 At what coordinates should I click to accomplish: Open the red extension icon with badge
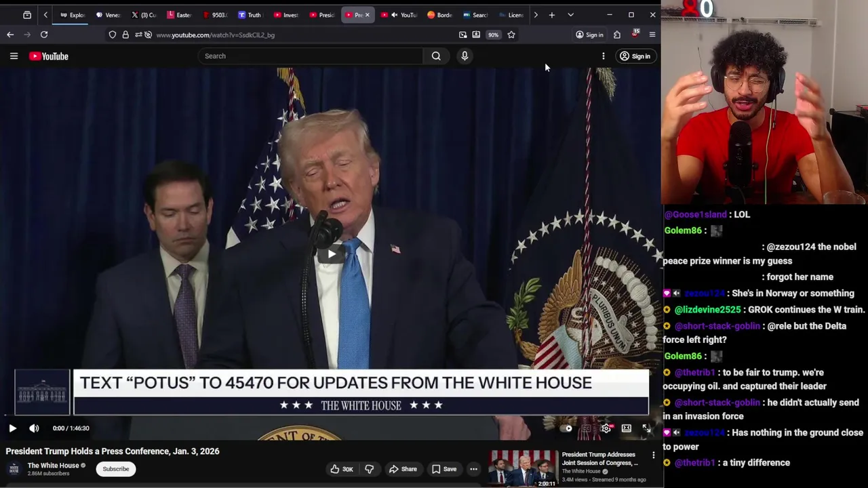click(635, 34)
